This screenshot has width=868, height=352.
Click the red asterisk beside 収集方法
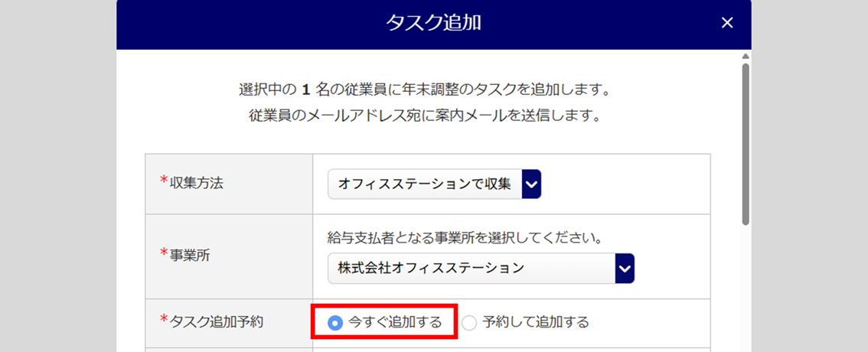click(x=164, y=181)
